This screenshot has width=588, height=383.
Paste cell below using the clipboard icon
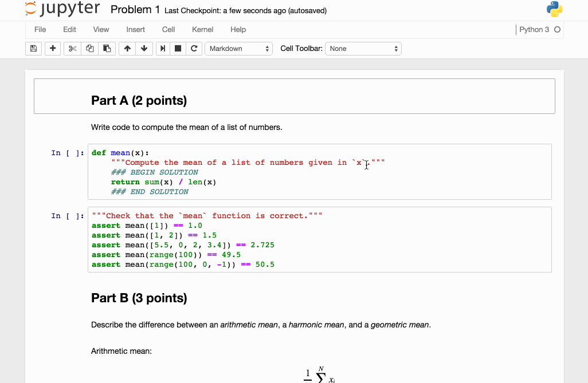(107, 49)
